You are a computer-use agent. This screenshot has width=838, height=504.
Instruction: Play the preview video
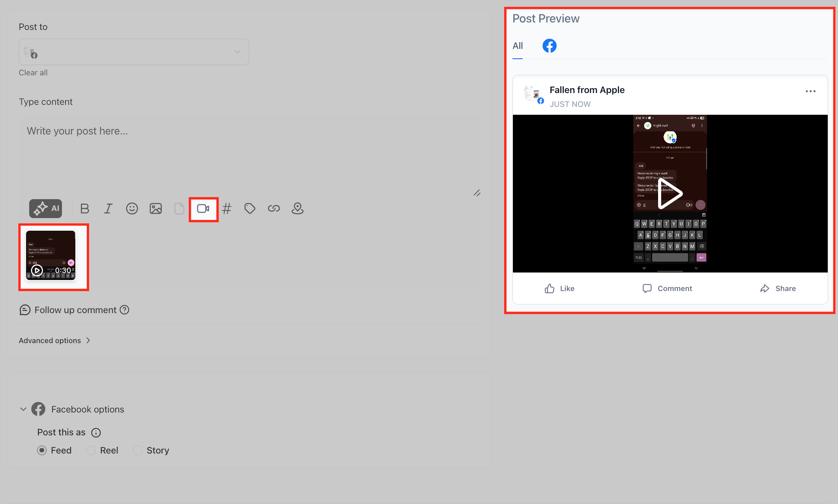[670, 194]
